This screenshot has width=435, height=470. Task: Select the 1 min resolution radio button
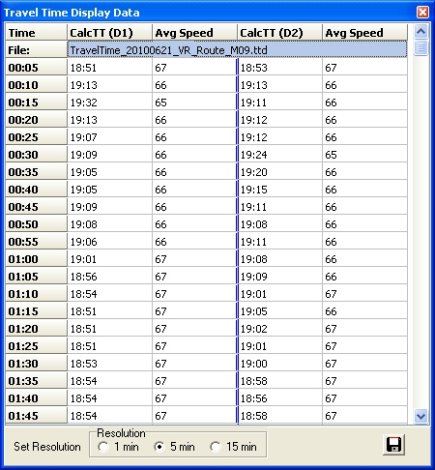coord(103,447)
